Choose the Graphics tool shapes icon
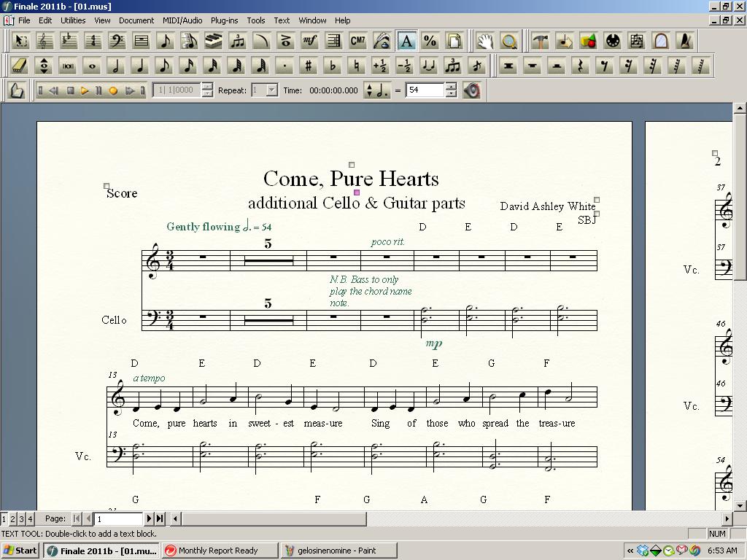This screenshot has width=747, height=560. [589, 41]
